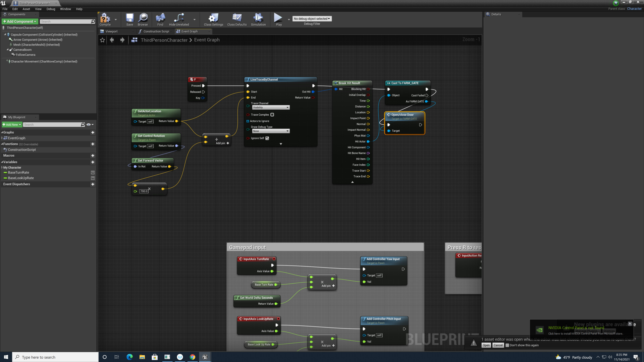644x362 pixels.
Task: Toggle Ignore Self checkbox on LineTrace
Action: tap(266, 138)
